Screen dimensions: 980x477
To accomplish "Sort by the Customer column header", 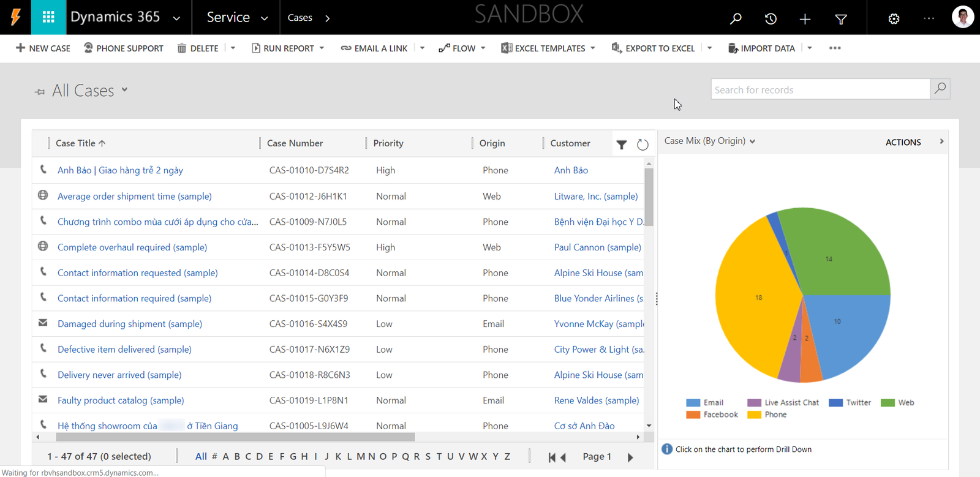I will click(570, 143).
